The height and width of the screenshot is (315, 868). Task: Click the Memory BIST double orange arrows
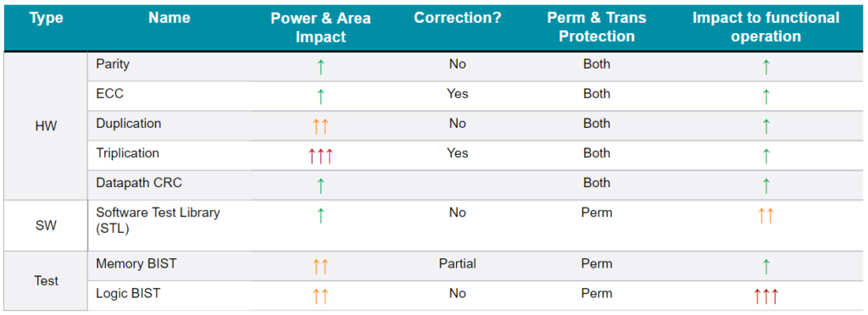tap(320, 268)
